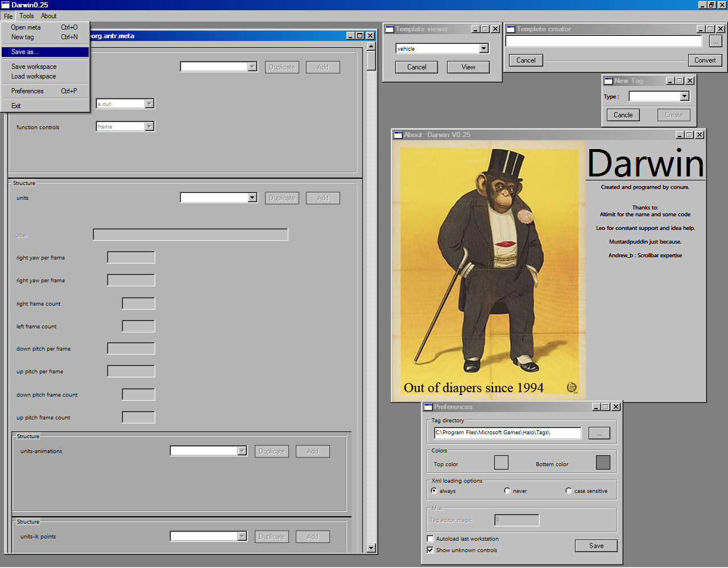The height and width of the screenshot is (568, 728).
Task: Open the units-ik points dropdown
Action: click(x=242, y=537)
